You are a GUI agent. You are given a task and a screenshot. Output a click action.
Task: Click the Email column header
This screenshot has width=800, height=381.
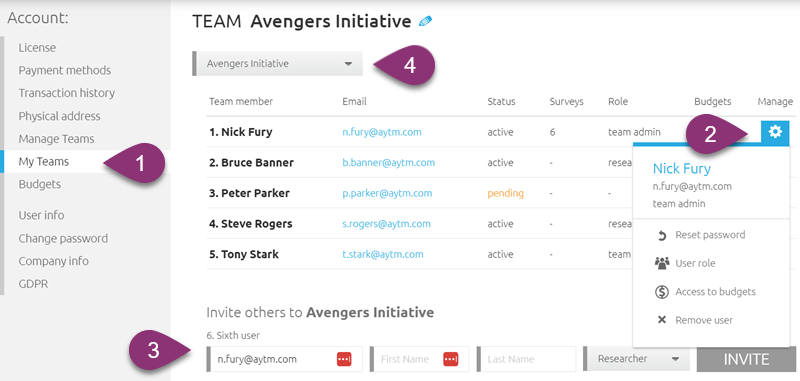(355, 101)
